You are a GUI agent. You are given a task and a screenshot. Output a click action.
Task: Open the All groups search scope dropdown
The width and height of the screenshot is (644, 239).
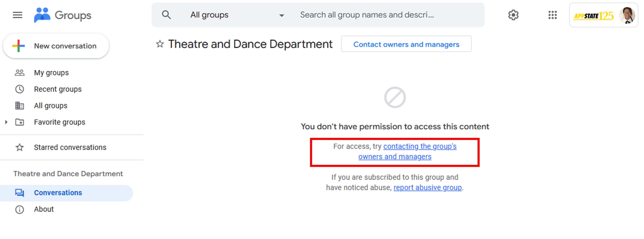click(x=237, y=15)
